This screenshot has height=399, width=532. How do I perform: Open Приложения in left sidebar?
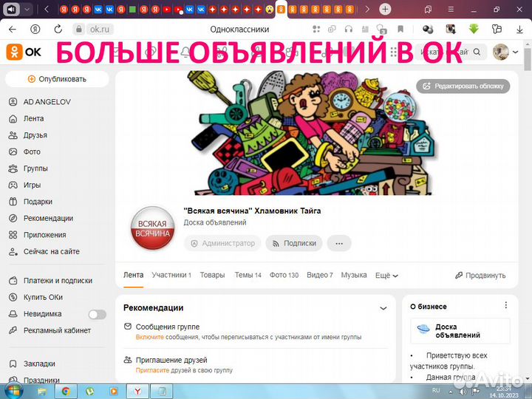pyautogui.click(x=44, y=235)
